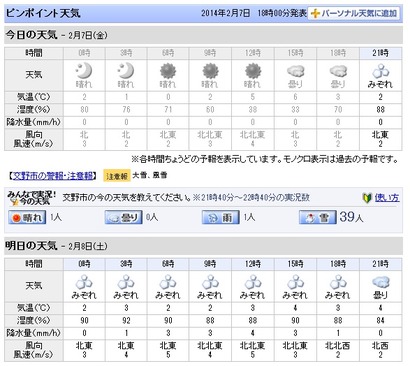Select the 18時00分発表 timestamp
This screenshot has width=410, height=366.
282,13
